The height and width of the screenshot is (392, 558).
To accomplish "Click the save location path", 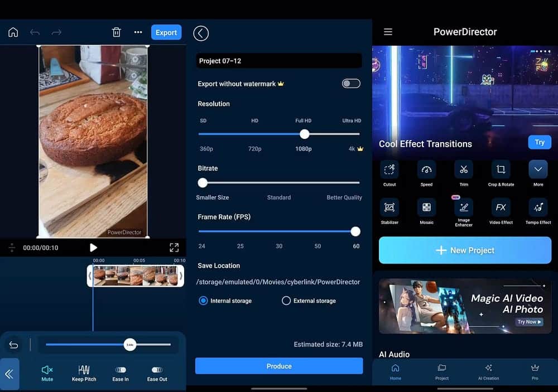I will coord(278,282).
